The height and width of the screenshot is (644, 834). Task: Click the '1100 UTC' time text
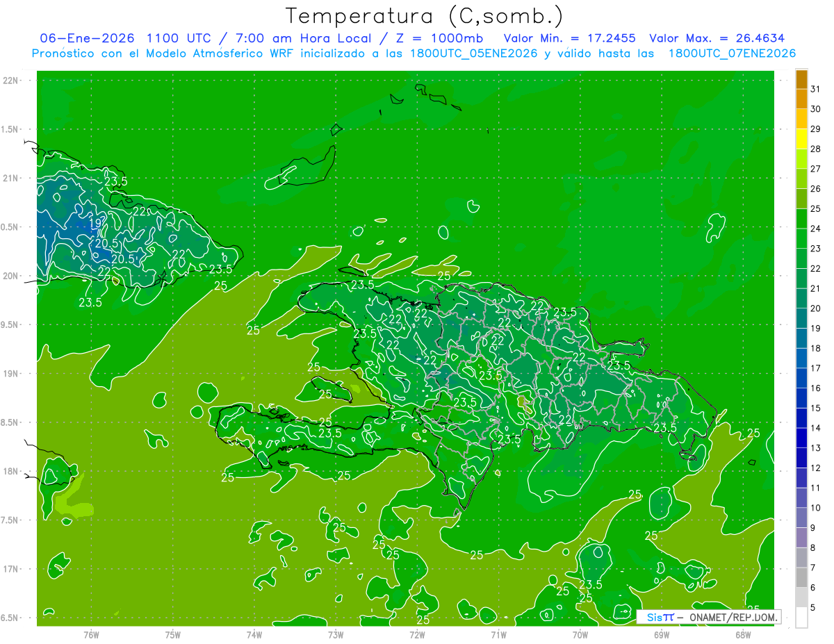(x=180, y=38)
